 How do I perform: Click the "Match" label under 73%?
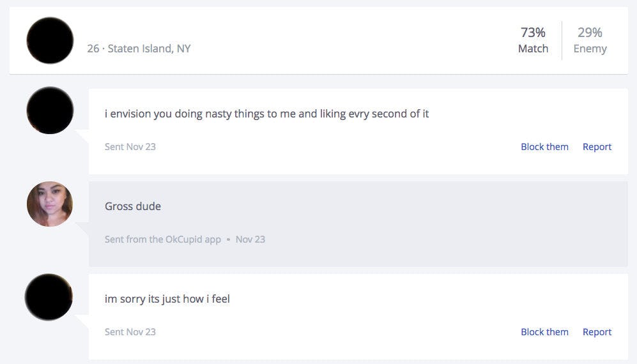coord(533,49)
